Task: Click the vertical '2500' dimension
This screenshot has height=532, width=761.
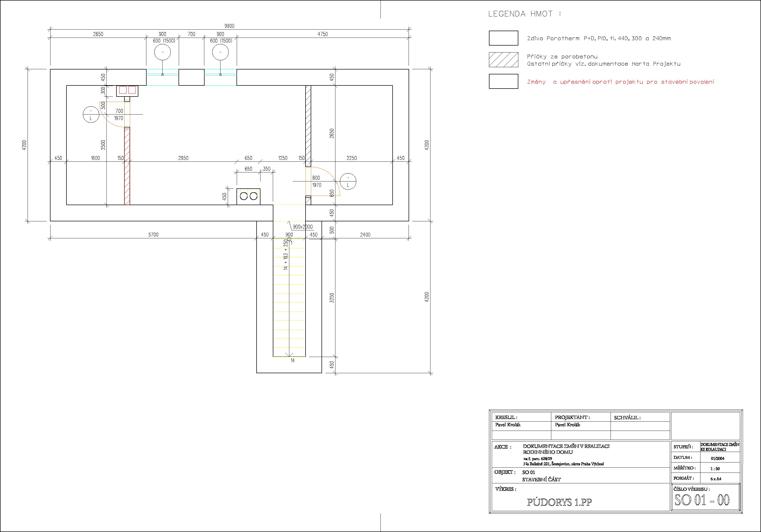Action: pyautogui.click(x=103, y=145)
